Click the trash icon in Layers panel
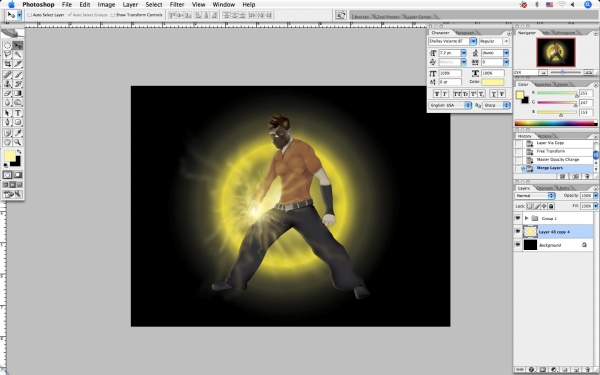Screen dimensions: 600x375 point(587,370)
